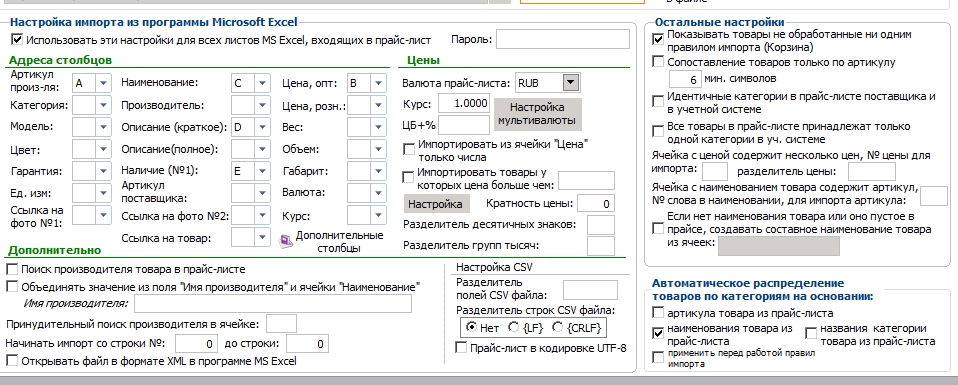Open the Описание (краткое) column dropdown
Screen dimensions: 958x385
click(262, 127)
